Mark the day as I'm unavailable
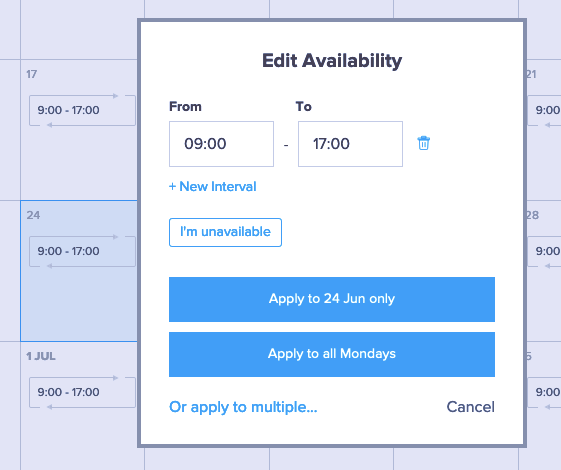Screen dimensions: 561x470 pyautogui.click(x=225, y=232)
